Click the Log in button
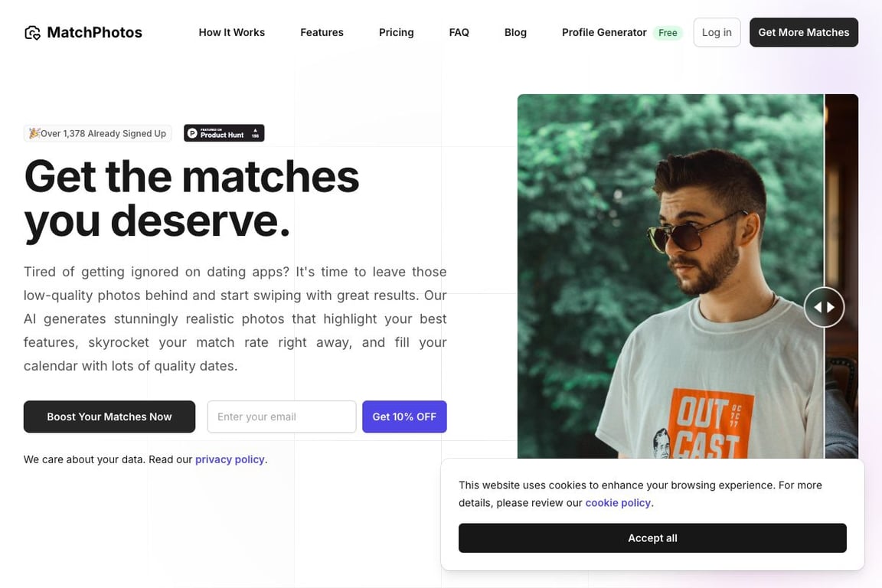 click(x=717, y=32)
